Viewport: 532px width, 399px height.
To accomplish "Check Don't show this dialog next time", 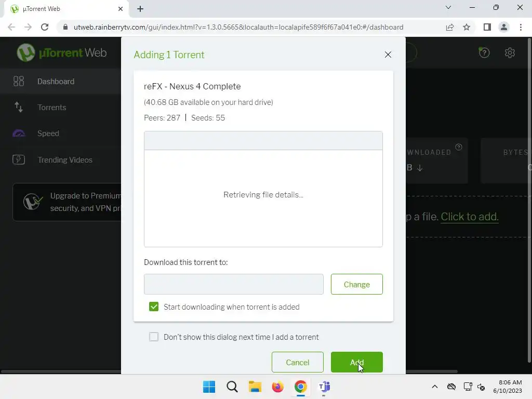I will 154,337.
